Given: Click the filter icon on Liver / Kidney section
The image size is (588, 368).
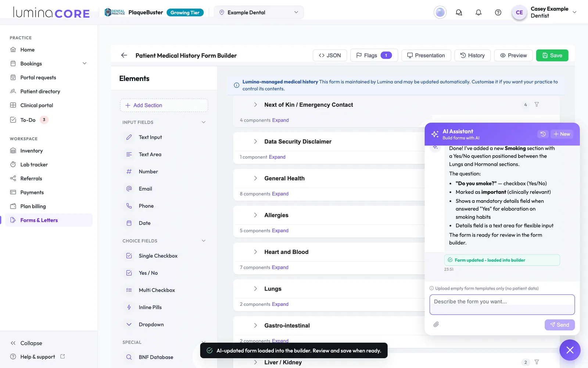Looking at the screenshot, I should (537, 362).
